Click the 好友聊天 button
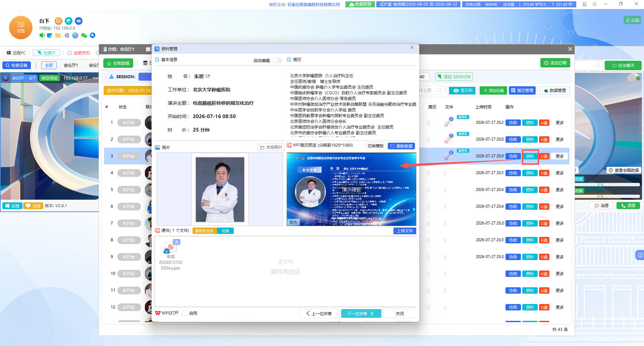 (x=623, y=65)
